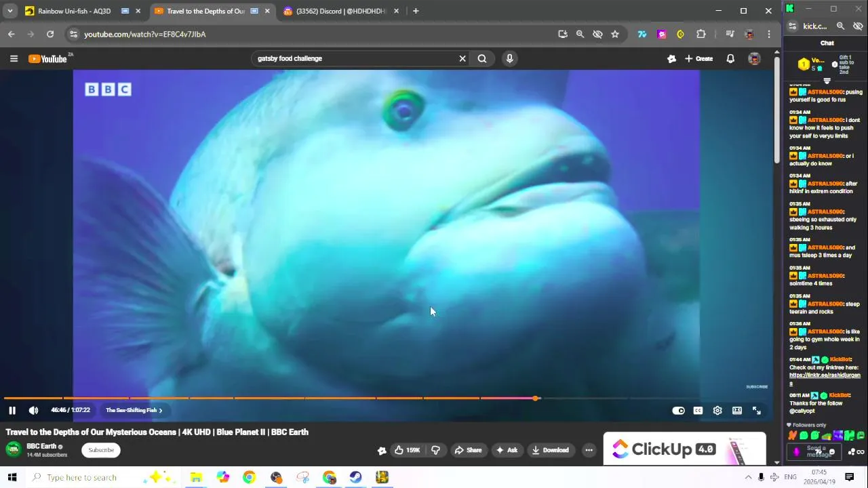The image size is (868, 488).
Task: Open 'The Sex-Shifting Fish' chapter list
Action: (134, 410)
